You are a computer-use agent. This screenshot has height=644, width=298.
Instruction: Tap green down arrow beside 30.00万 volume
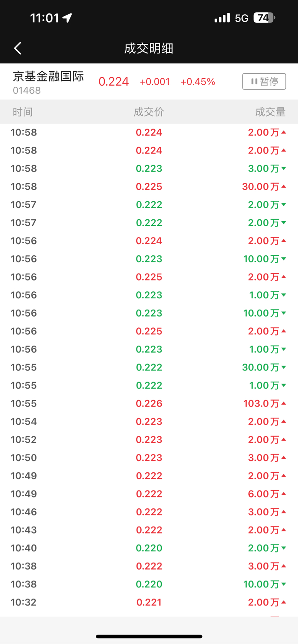(x=284, y=367)
